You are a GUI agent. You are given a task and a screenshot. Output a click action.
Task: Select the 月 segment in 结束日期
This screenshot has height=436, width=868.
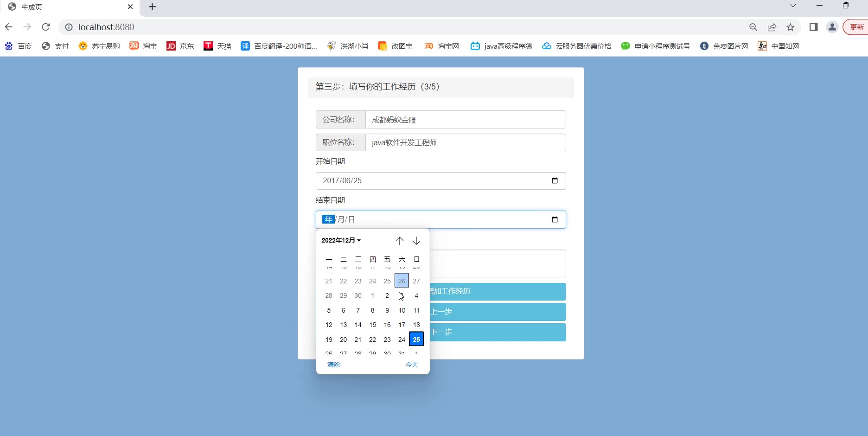[x=341, y=219]
